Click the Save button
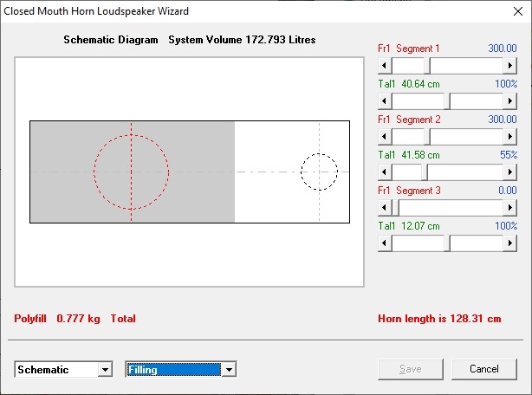This screenshot has width=532, height=395. tap(411, 369)
